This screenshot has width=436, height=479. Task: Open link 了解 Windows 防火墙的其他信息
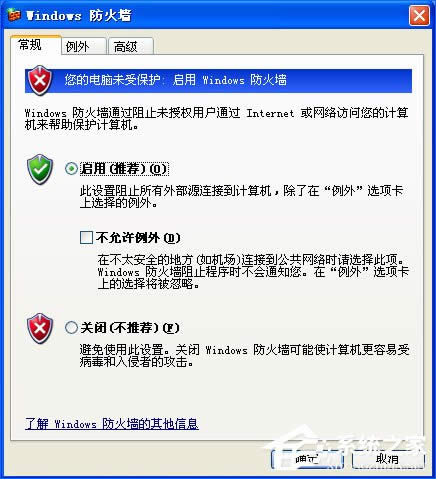coord(112,424)
